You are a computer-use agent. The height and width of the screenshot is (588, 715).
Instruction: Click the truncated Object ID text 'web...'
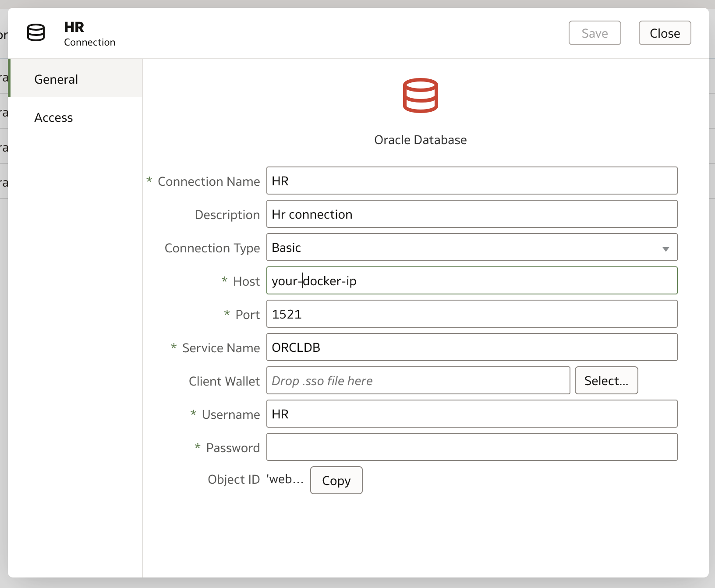point(285,479)
